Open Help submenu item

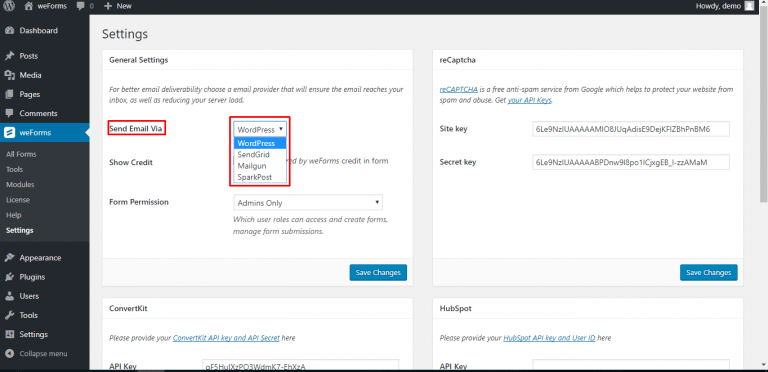tap(14, 215)
